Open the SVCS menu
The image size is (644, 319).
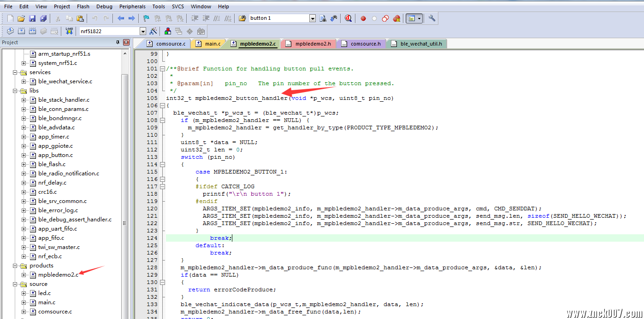[x=178, y=6]
